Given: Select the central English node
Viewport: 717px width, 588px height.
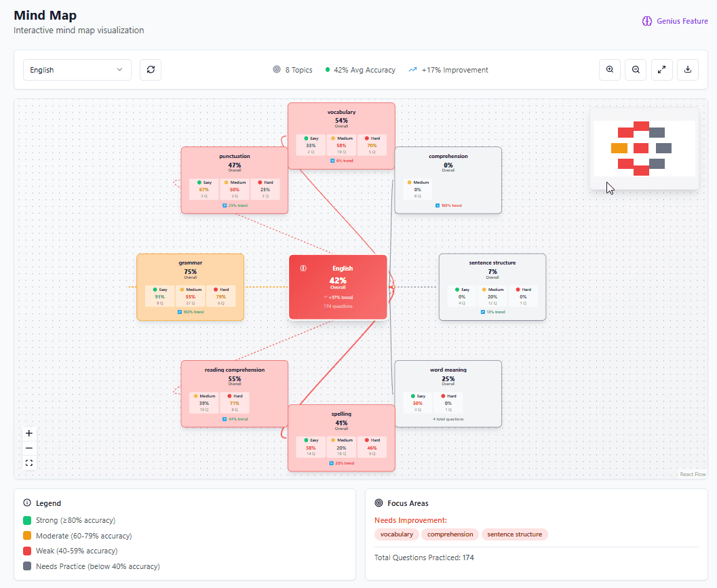Looking at the screenshot, I should [338, 286].
